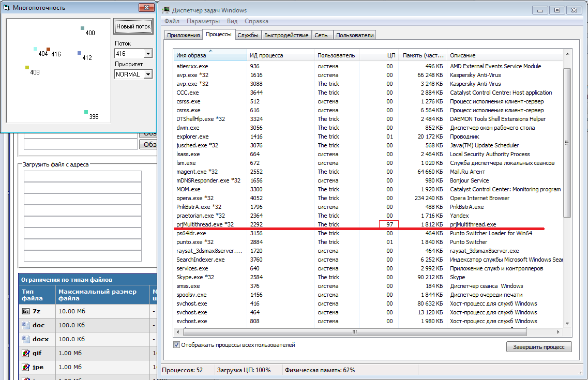The width and height of the screenshot is (588, 380).
Task: Sort by ИД процесса column header
Action: (x=280, y=55)
